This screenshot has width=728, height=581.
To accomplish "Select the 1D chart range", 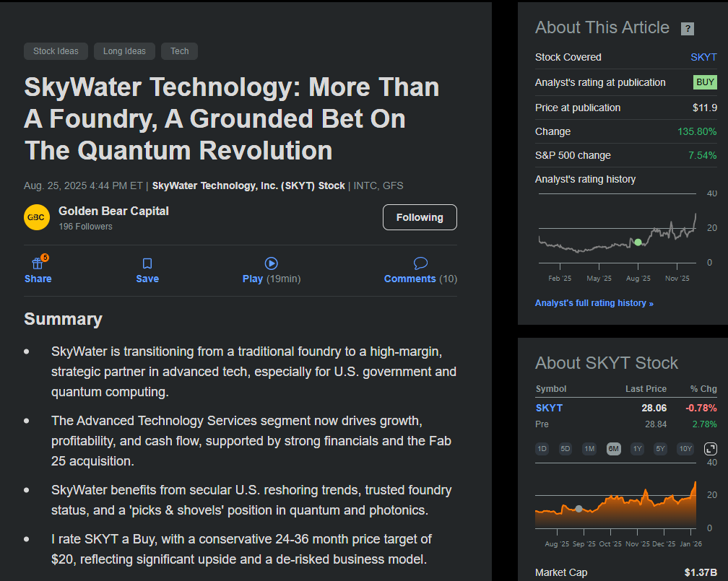I will click(542, 449).
